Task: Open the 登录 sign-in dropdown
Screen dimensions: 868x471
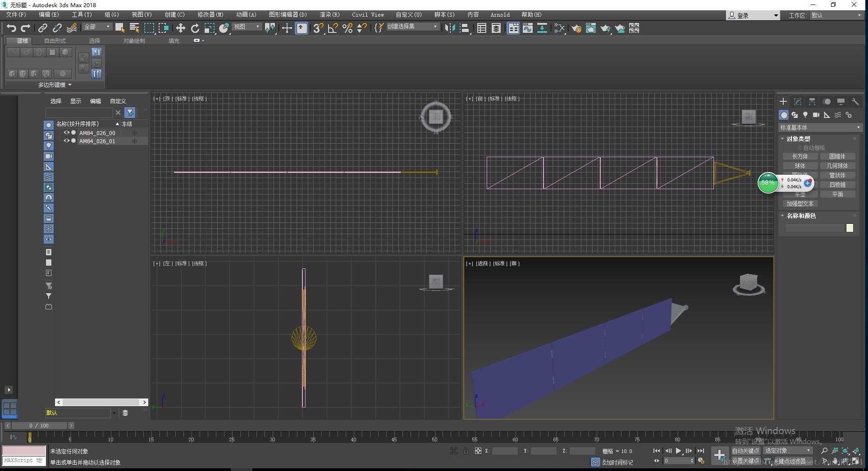Action: (753, 15)
